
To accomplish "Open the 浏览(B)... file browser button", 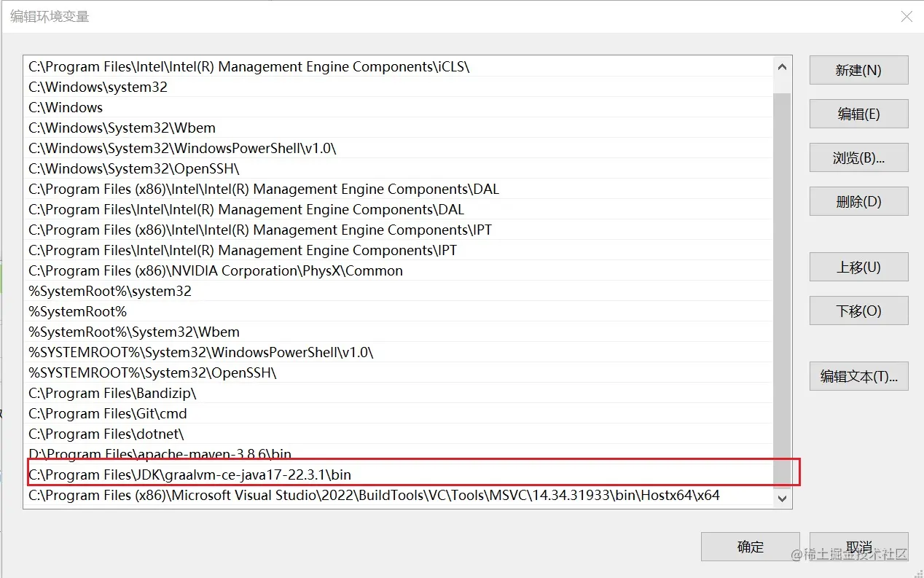I will pyautogui.click(x=858, y=157).
